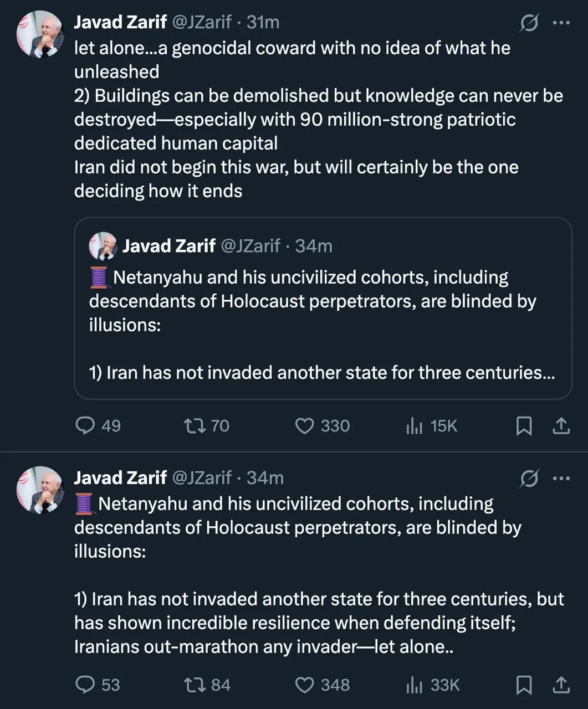The image size is (588, 709).
Task: Reply to the 31m Javad Zarif tweet
Action: tap(85, 425)
